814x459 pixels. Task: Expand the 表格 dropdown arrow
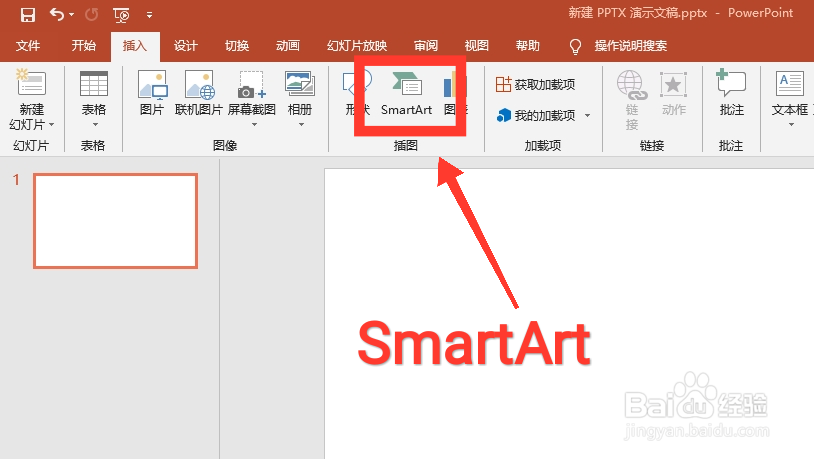(95, 125)
